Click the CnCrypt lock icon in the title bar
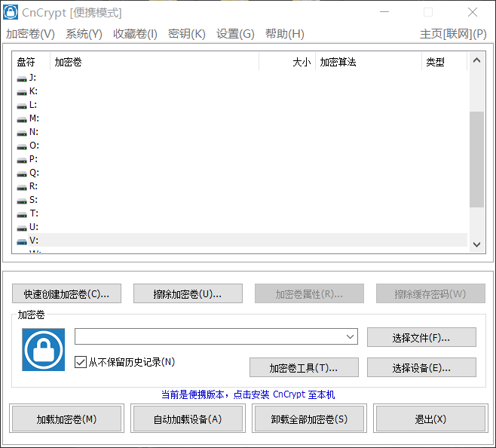496x448 pixels. [x=11, y=12]
